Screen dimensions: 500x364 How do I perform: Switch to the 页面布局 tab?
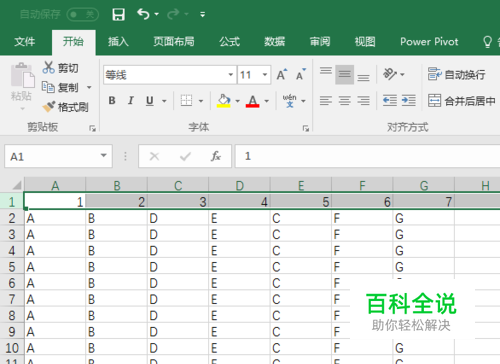point(174,42)
